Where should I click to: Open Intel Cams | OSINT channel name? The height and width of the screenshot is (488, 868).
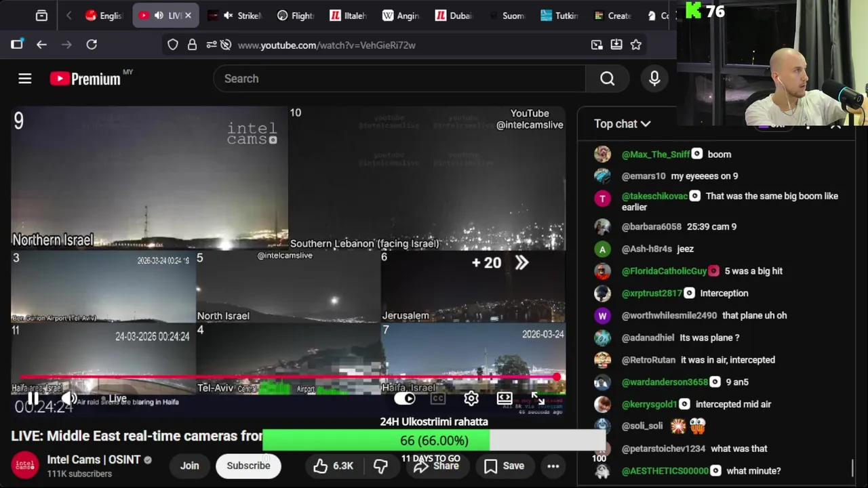point(94,460)
